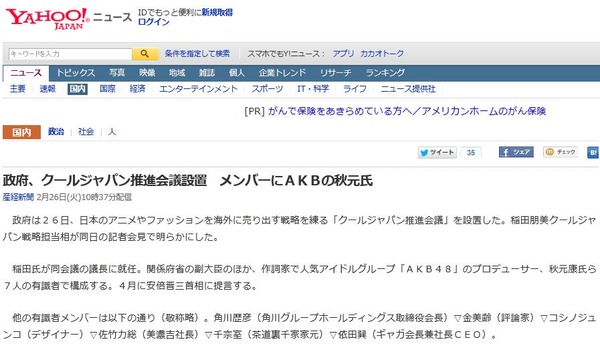The width and height of the screenshot is (600, 360).
Task: Switch to the 個人 tab
Action: pos(236,73)
